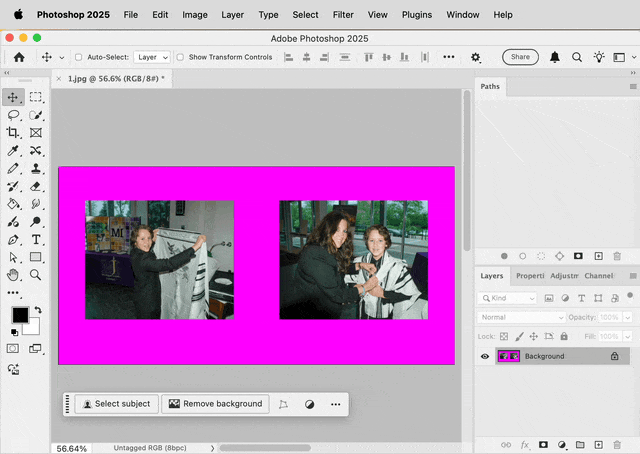Image resolution: width=640 pixels, height=454 pixels.
Task: Open the Auto-Select Layer dropdown
Action: tap(151, 57)
